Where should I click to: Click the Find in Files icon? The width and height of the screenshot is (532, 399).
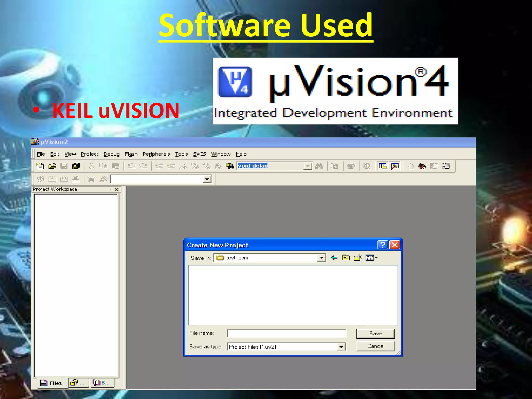click(x=230, y=166)
